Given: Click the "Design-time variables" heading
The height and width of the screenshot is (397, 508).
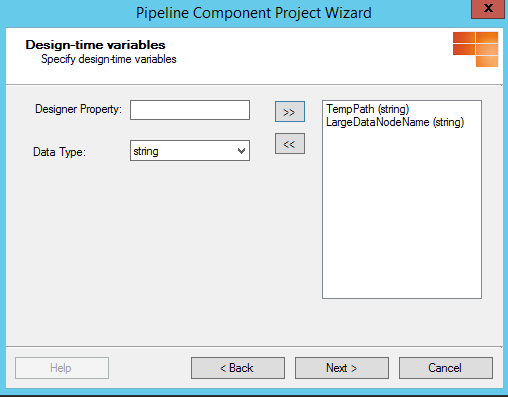Looking at the screenshot, I should point(95,45).
